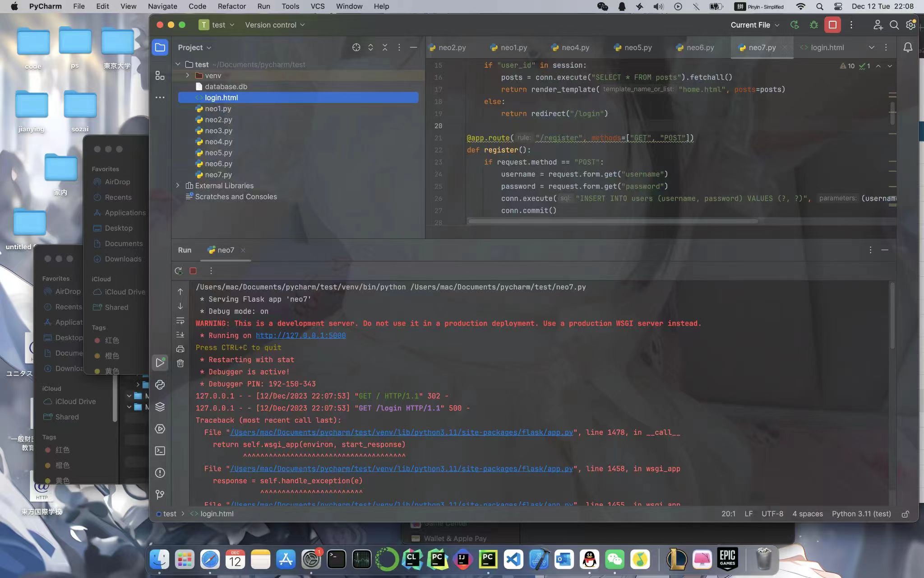Click 4 spaces indent setting
Image resolution: width=924 pixels, height=578 pixels.
click(x=808, y=514)
